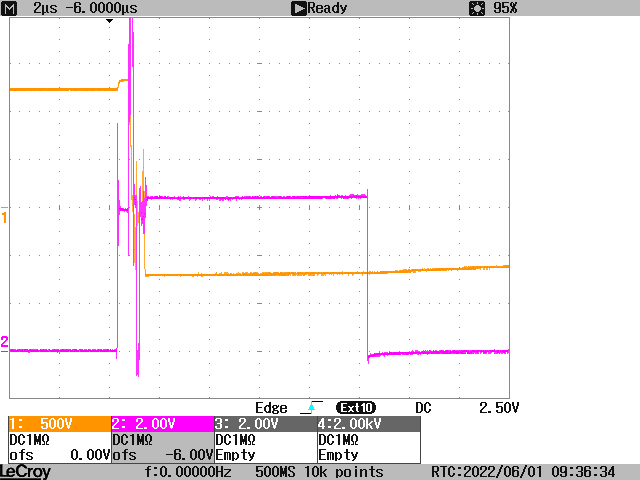Click the 2µs timebase setting

[45, 8]
